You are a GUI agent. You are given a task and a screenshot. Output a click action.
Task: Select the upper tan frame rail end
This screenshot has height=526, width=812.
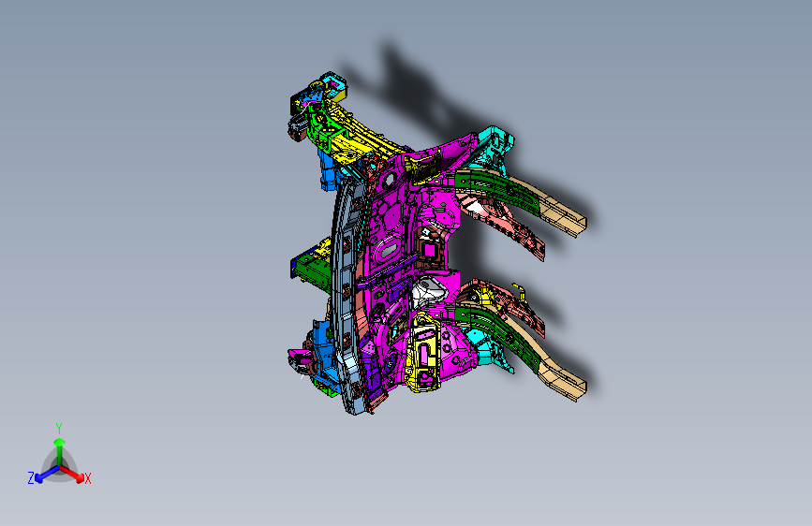click(562, 216)
